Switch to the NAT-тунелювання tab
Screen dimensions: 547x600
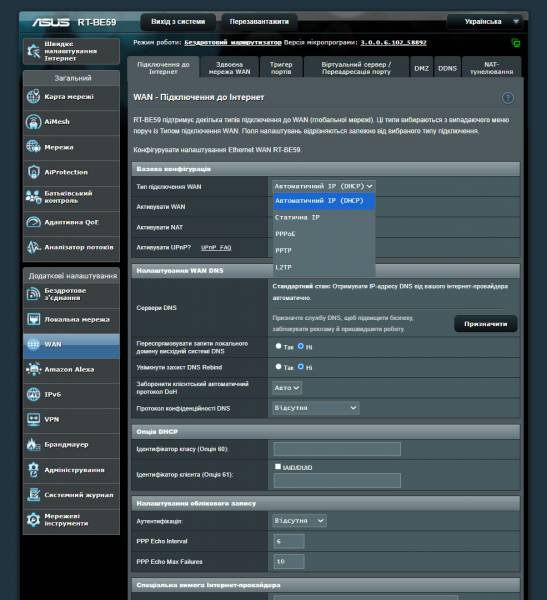point(491,68)
